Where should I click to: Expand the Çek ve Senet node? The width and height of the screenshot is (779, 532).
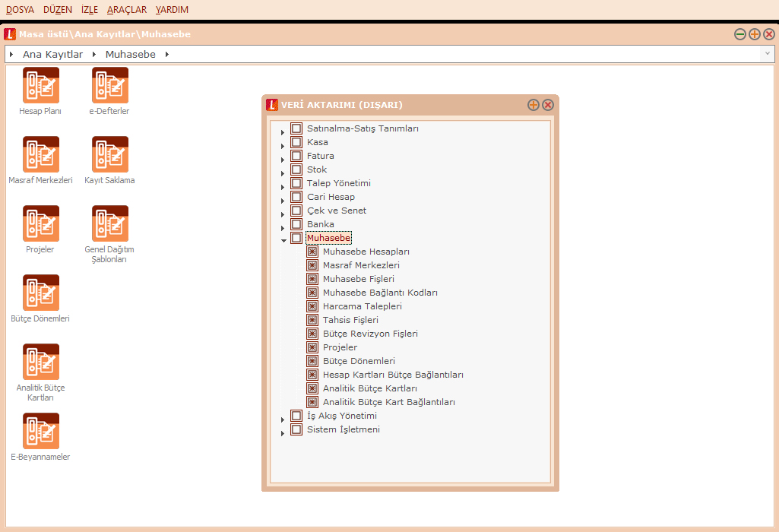[x=282, y=214]
